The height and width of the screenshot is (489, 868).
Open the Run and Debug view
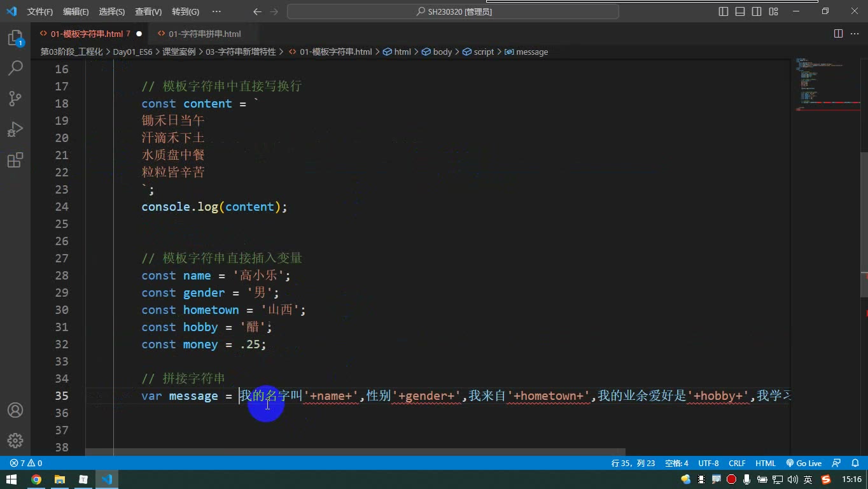pos(15,129)
